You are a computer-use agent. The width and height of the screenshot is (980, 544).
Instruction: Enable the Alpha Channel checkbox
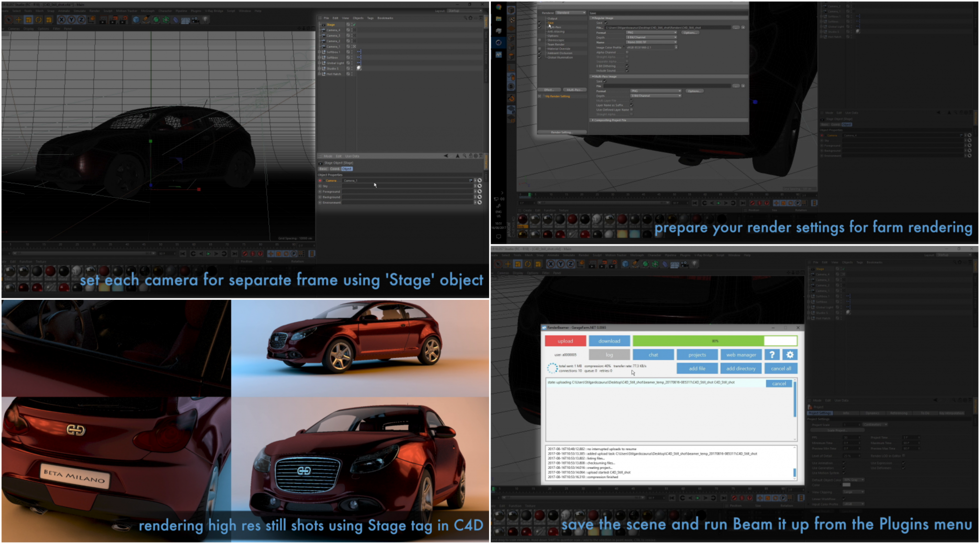coord(627,52)
